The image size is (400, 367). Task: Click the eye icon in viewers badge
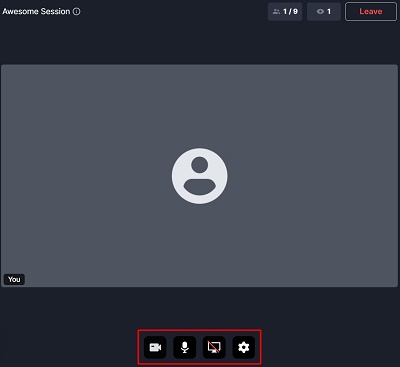point(320,12)
